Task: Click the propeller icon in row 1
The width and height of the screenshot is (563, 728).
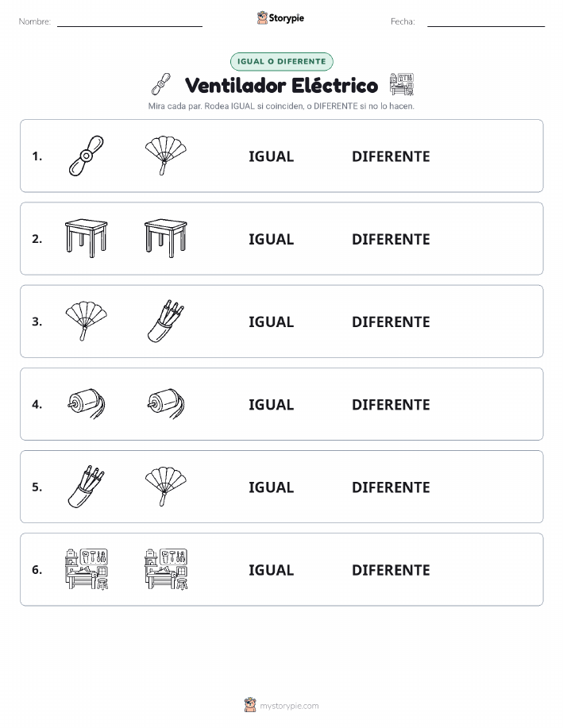Action: click(x=87, y=156)
